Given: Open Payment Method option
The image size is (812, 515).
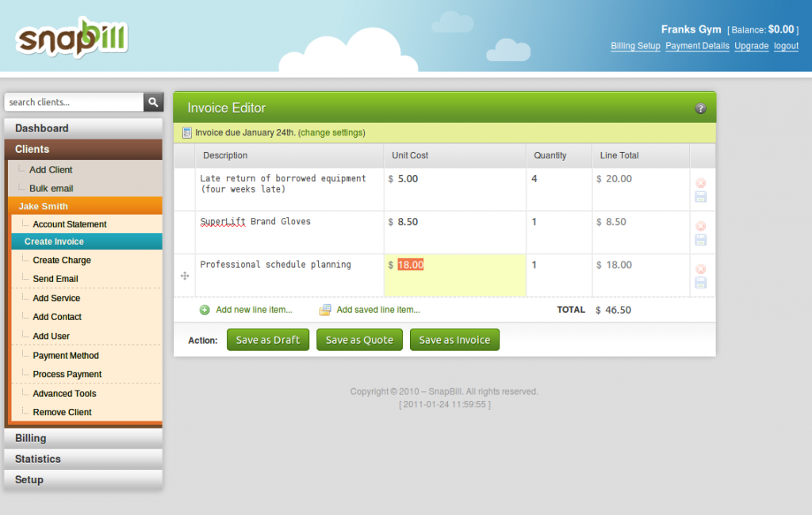Looking at the screenshot, I should click(x=66, y=356).
